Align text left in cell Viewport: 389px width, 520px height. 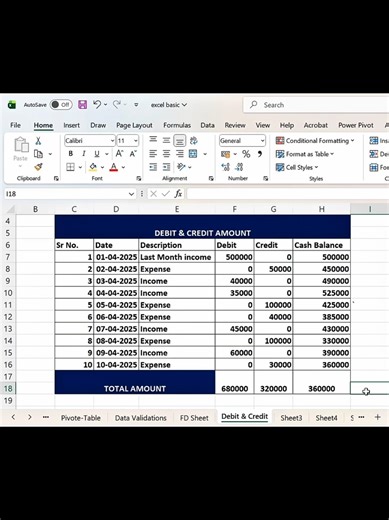click(153, 154)
